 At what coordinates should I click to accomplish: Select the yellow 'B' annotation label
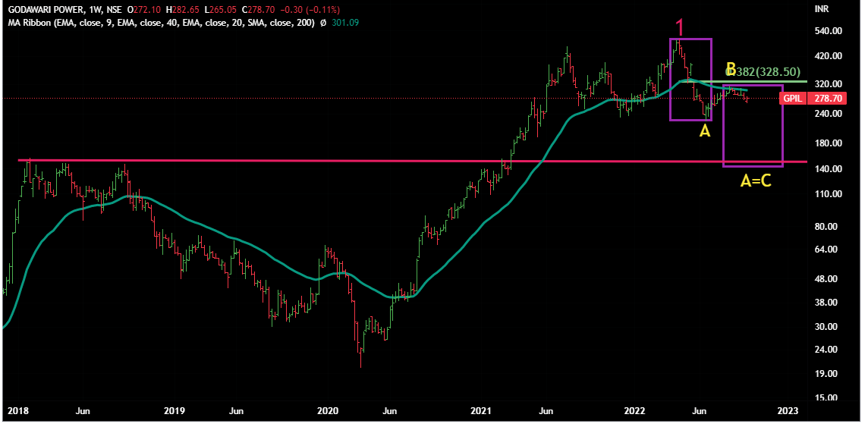731,70
